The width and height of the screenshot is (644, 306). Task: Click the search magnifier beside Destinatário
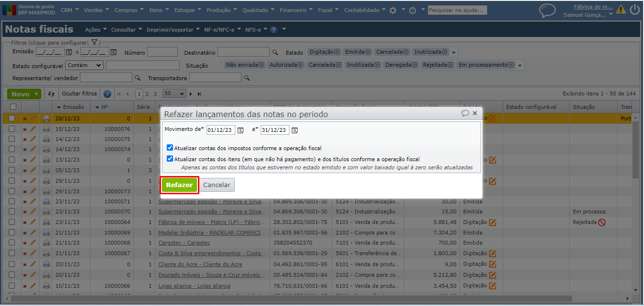(x=275, y=52)
